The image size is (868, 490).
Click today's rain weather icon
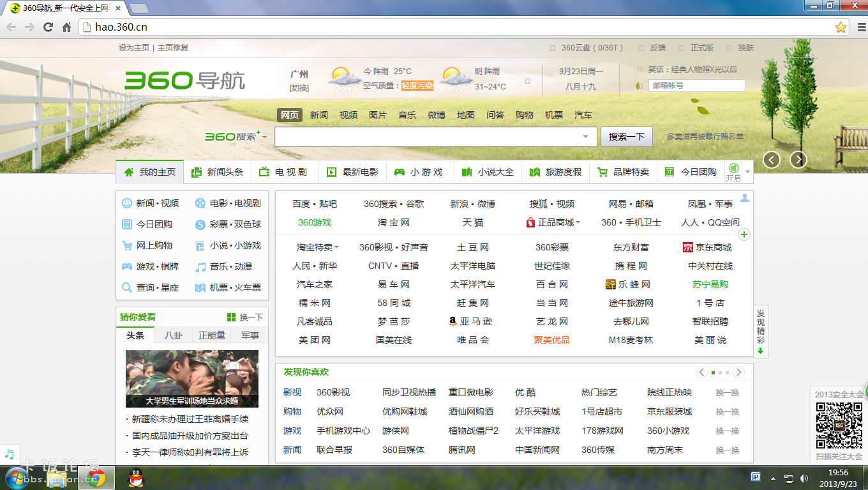pos(344,78)
